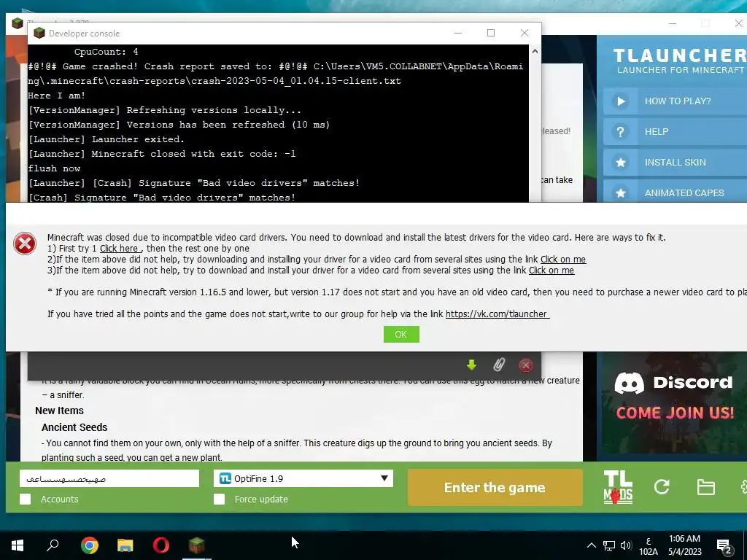Screen dimensions: 747x560
Task: Click 'Ancient Seeds' heading text
Action: (74, 427)
